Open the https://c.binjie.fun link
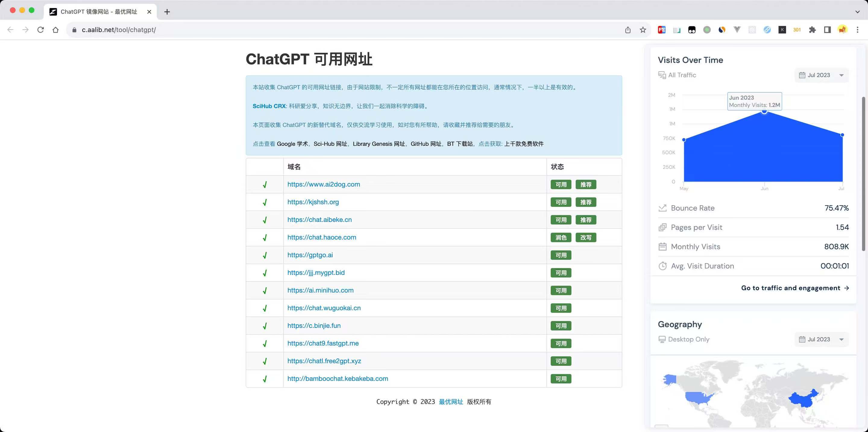 tap(314, 326)
